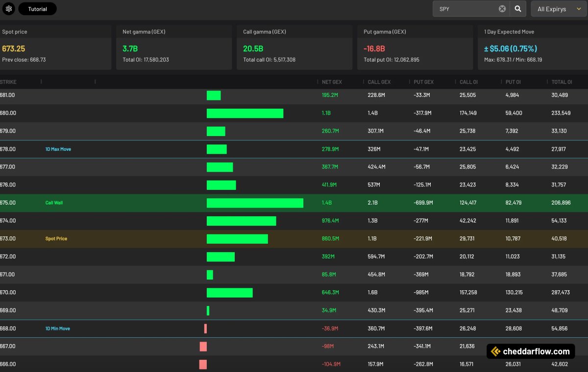Open the All Expirys dropdown

pos(551,9)
